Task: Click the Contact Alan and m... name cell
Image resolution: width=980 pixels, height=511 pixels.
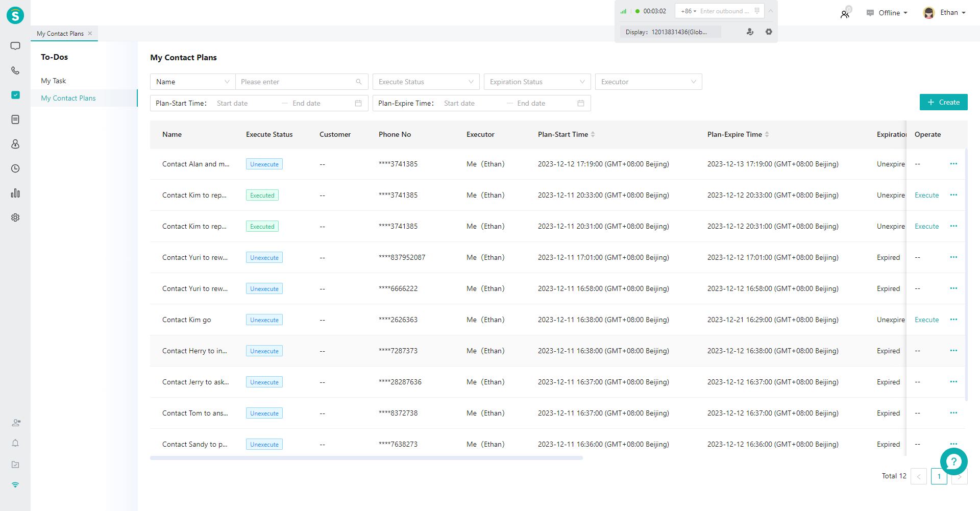Action: tap(196, 164)
